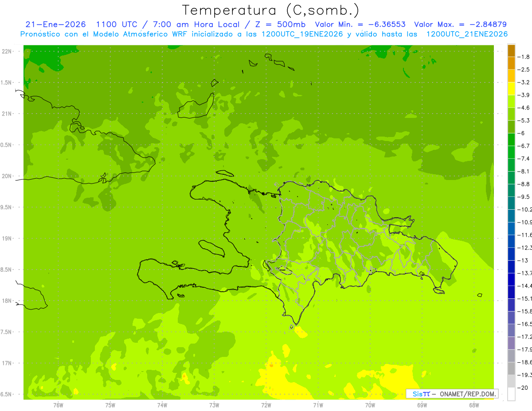The height and width of the screenshot is (411, 532).
Task: Click the '21N' latitude label
Action: pyautogui.click(x=7, y=114)
